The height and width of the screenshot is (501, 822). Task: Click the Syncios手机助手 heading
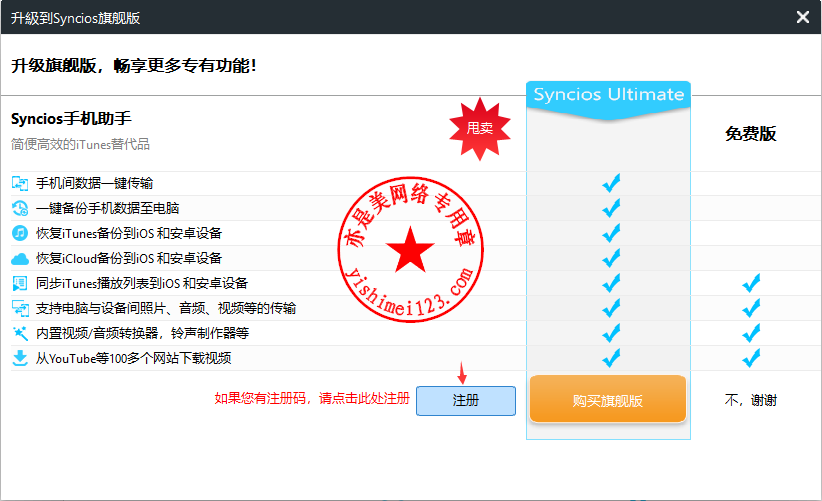pyautogui.click(x=71, y=119)
